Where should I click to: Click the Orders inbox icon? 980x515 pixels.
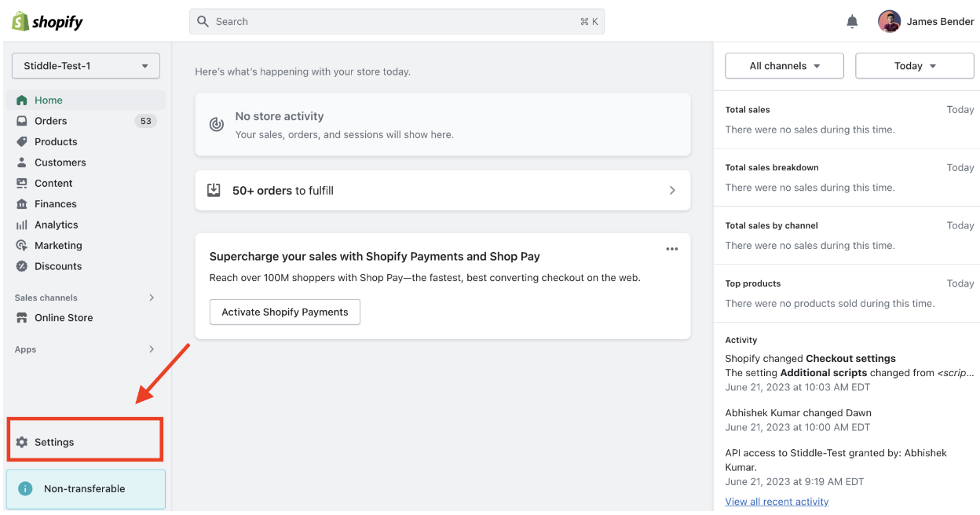click(x=22, y=121)
